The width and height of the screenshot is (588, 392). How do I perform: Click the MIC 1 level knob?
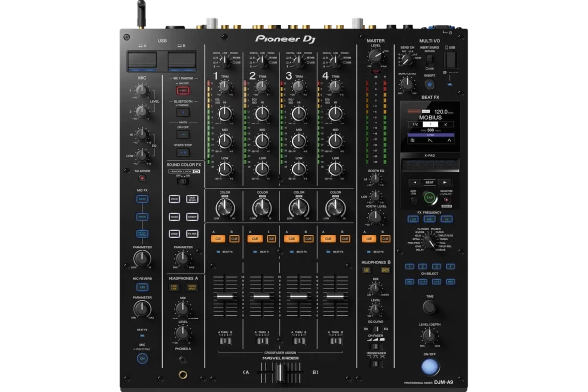tap(141, 90)
